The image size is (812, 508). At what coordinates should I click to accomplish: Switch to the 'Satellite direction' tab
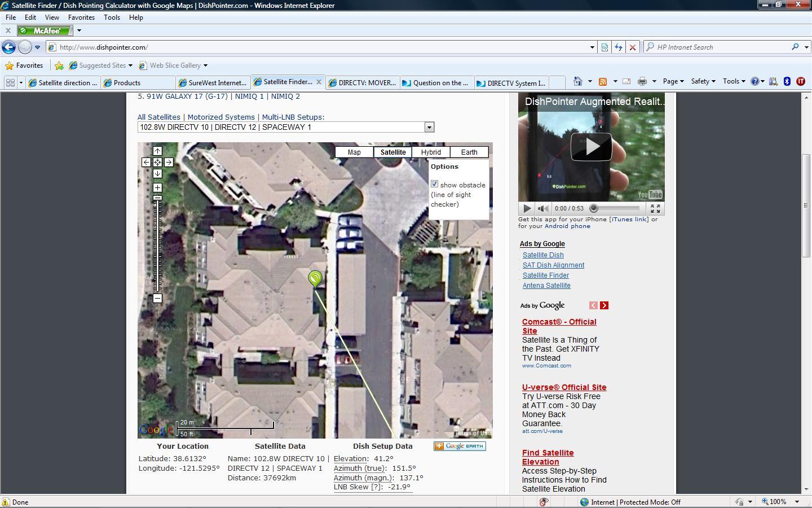click(x=63, y=82)
